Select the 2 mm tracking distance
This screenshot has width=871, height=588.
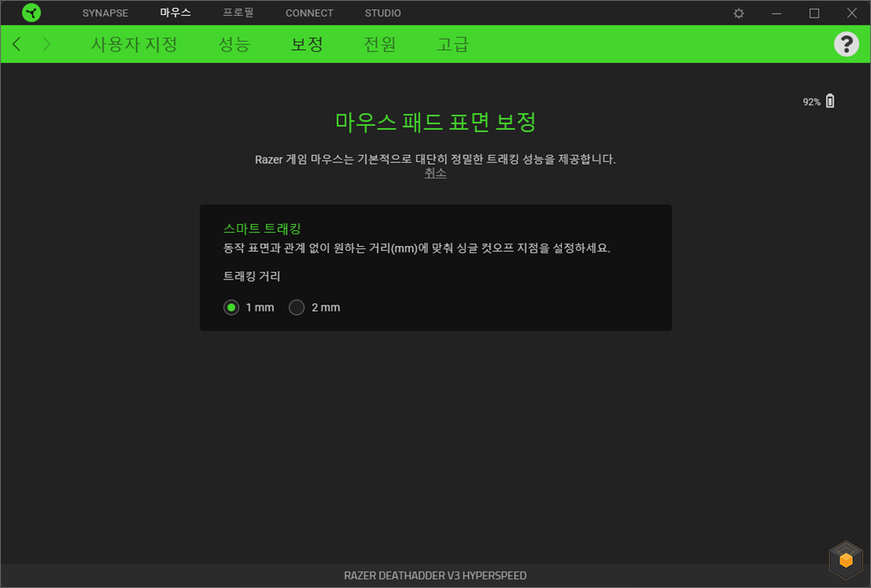tap(297, 308)
